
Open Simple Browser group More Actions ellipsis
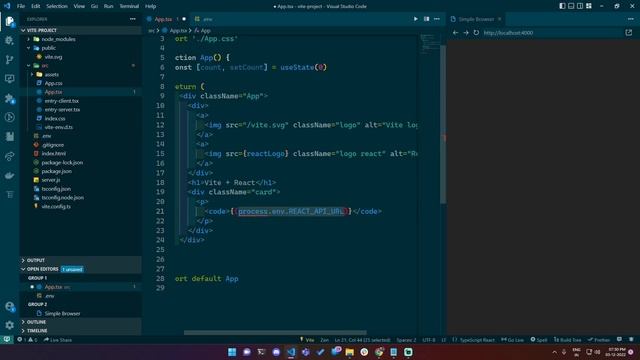(631, 19)
